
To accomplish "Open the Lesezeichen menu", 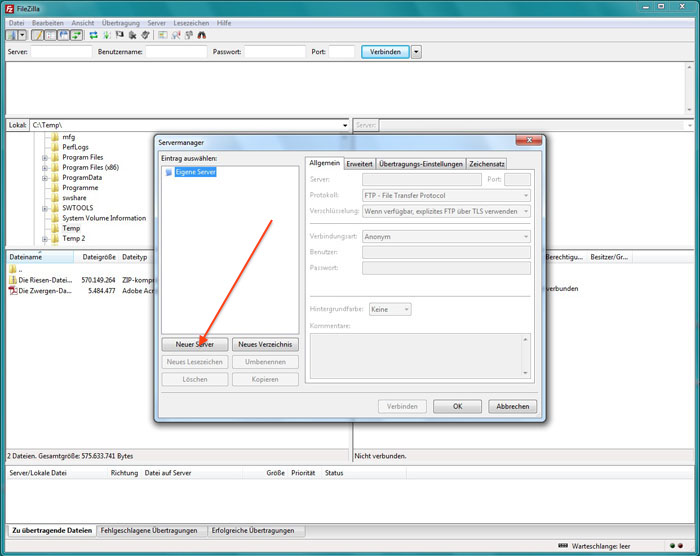I will coord(191,23).
